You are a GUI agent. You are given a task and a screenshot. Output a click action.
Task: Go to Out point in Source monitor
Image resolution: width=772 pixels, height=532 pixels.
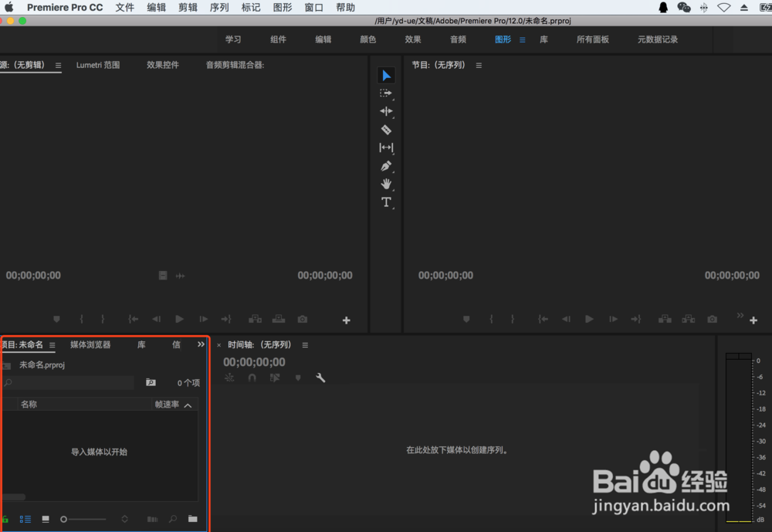226,319
